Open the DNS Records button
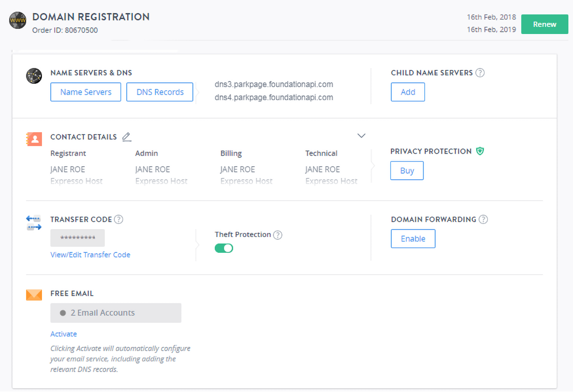Viewport: 573px width, 392px height. tap(160, 92)
